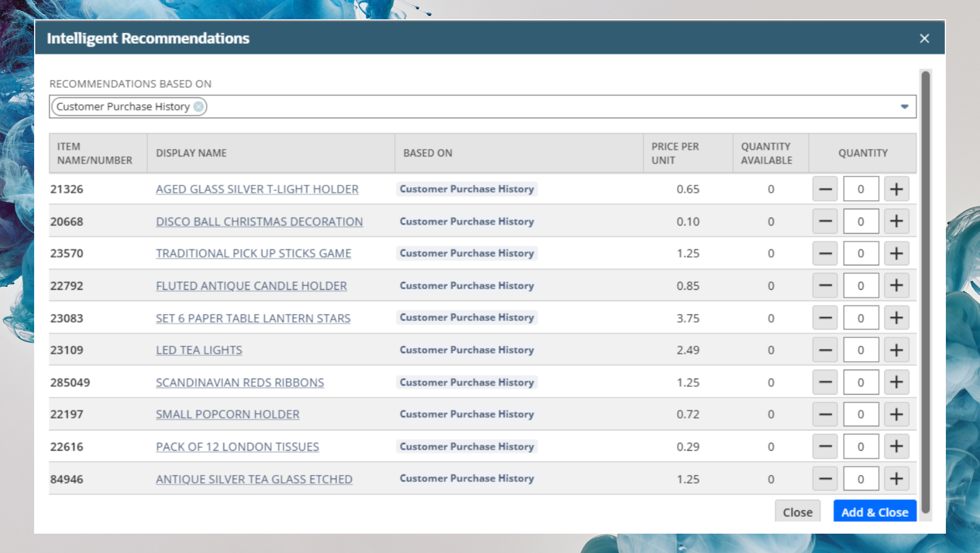The height and width of the screenshot is (553, 980).
Task: Open Traditional Pick Up Sticks Game item
Action: click(x=254, y=253)
